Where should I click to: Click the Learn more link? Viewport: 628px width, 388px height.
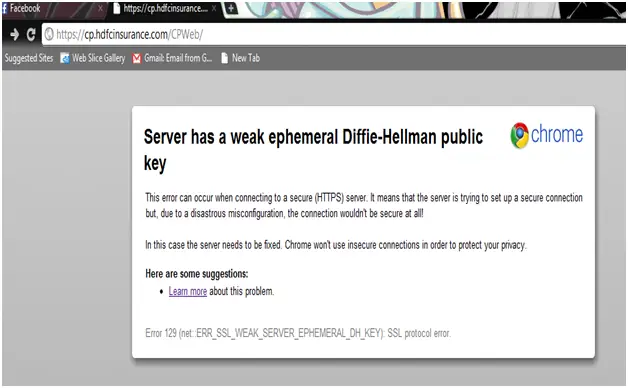coord(187,291)
